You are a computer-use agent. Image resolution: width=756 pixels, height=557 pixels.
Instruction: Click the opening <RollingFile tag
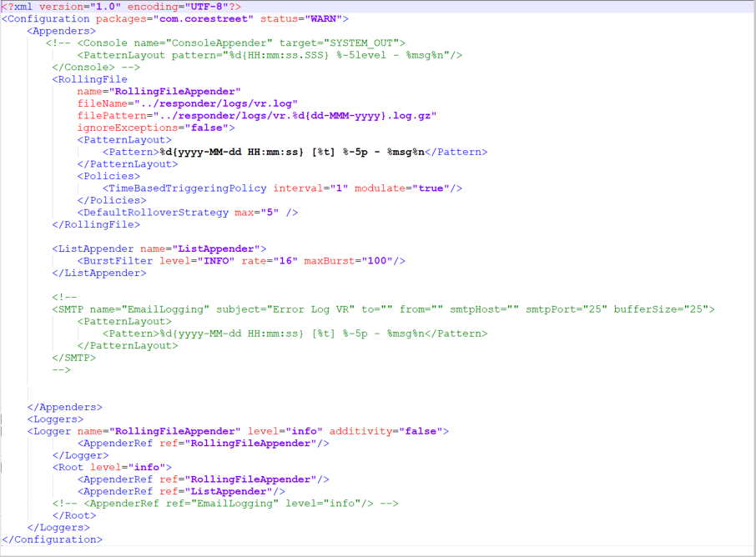click(x=89, y=79)
